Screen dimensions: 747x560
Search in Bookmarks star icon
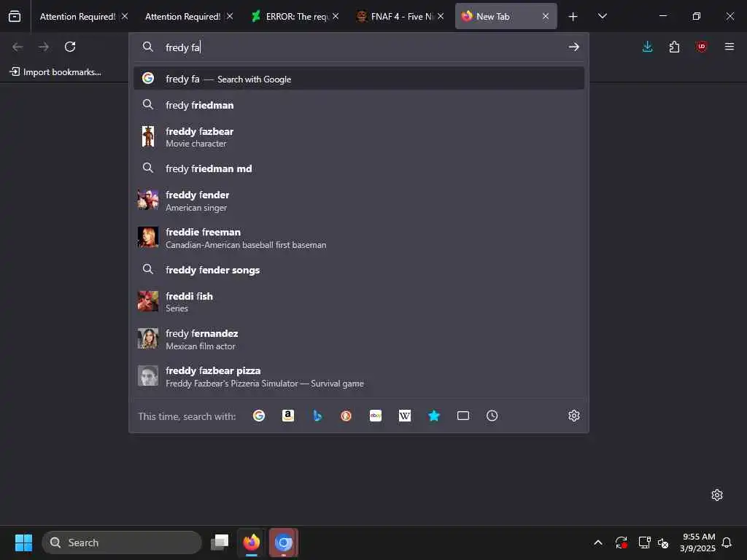pos(433,416)
